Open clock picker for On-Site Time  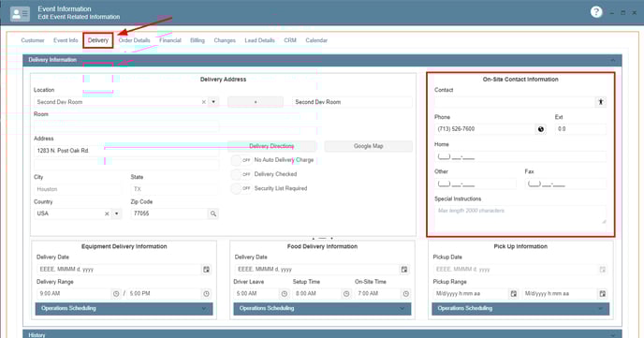[x=406, y=294]
